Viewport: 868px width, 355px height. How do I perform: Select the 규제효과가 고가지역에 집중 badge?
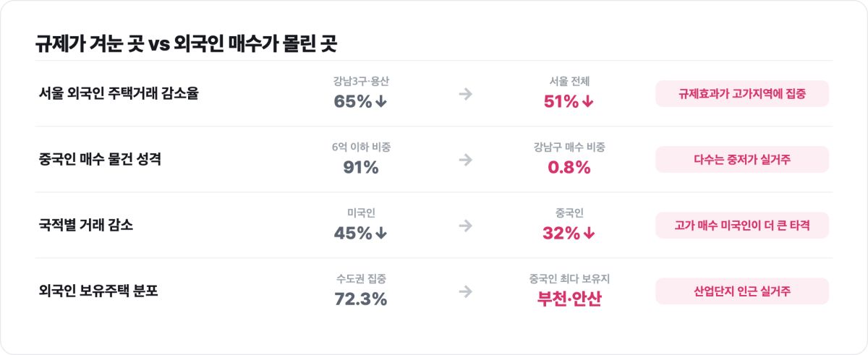click(742, 93)
